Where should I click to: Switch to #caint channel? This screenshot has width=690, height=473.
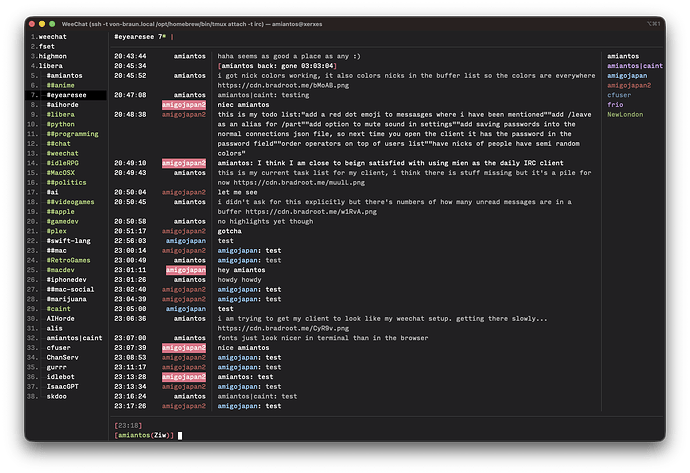tap(59, 308)
